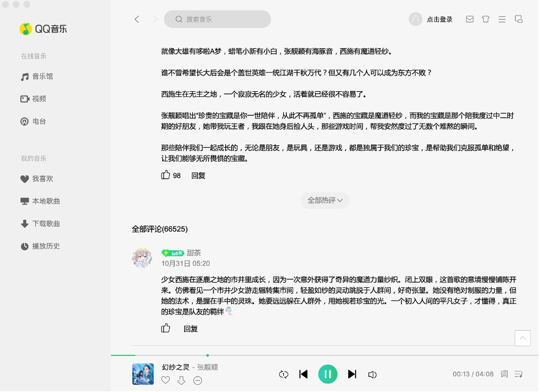
Task: Open 甜茶 username profile
Action: point(194,253)
